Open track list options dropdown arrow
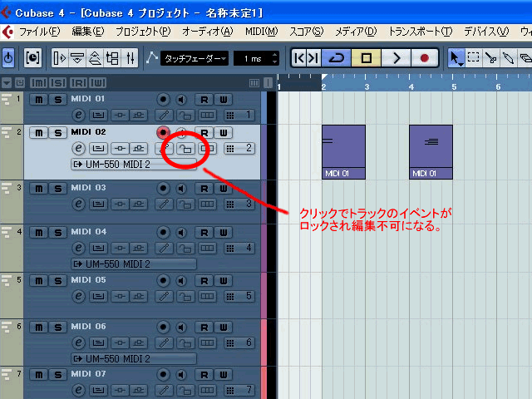Viewport: 532px width, 399px height. (x=6, y=82)
